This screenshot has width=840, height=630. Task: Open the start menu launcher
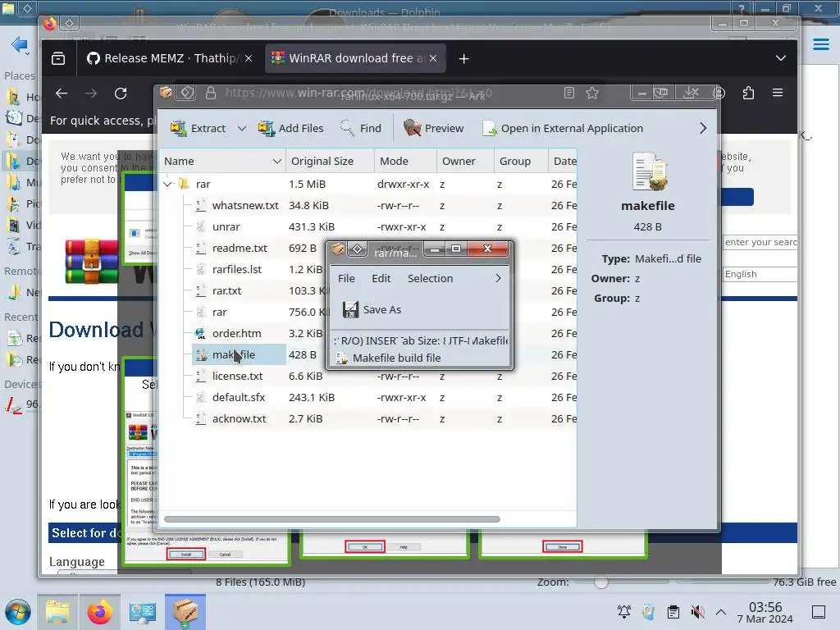click(18, 612)
